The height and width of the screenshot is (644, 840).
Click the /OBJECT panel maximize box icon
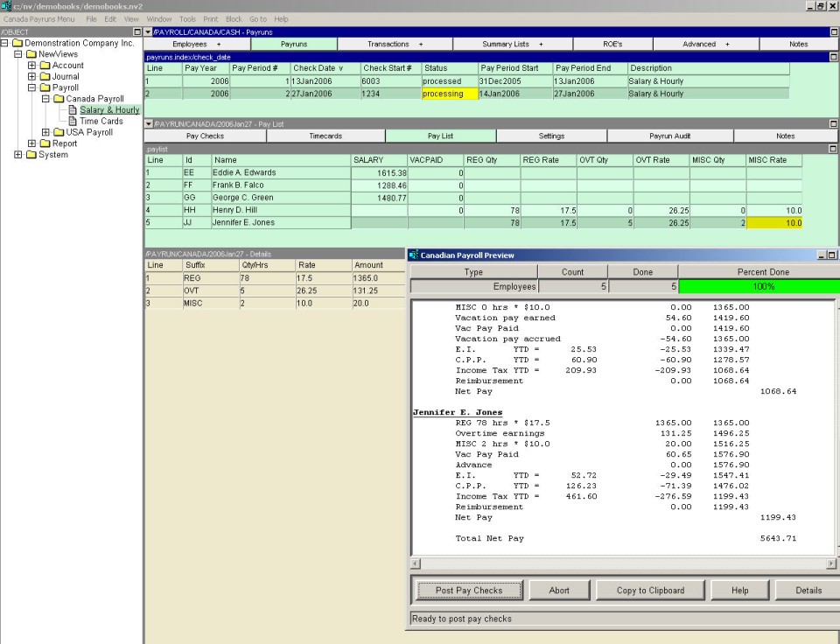click(x=136, y=32)
